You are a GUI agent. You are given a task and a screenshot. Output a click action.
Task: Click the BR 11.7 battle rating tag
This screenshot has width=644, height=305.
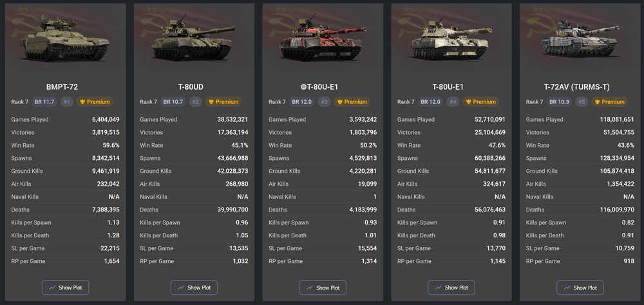pyautogui.click(x=44, y=102)
